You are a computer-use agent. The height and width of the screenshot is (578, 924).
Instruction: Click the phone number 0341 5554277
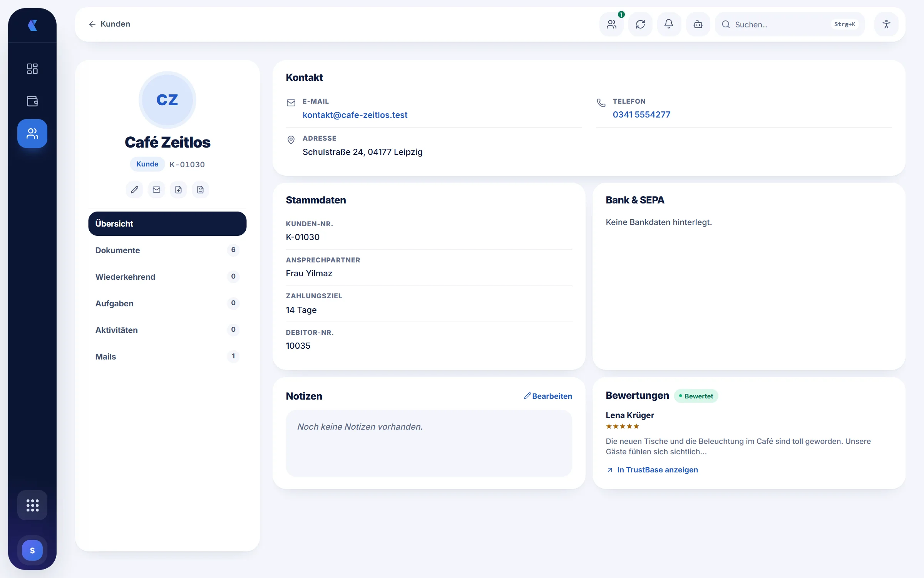(x=641, y=114)
